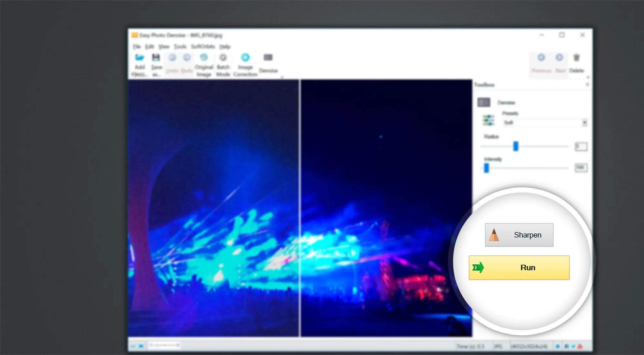
Task: Open the View menu
Action: tap(164, 47)
